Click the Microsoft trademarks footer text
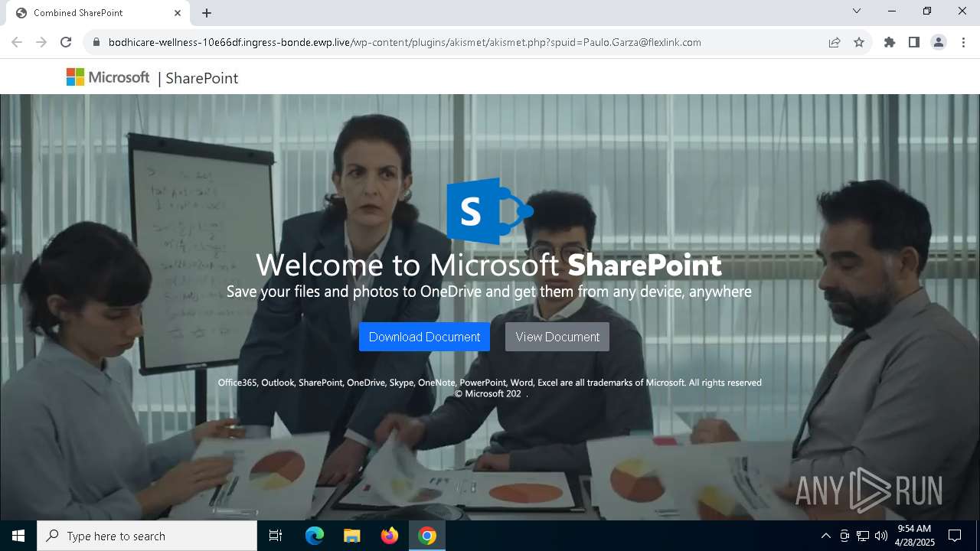The width and height of the screenshot is (980, 551). [490, 383]
